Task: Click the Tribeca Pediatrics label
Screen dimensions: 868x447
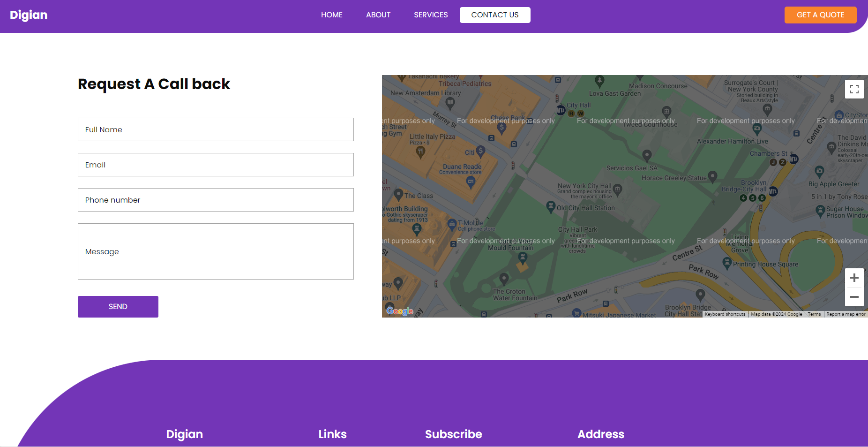Action: (x=465, y=83)
